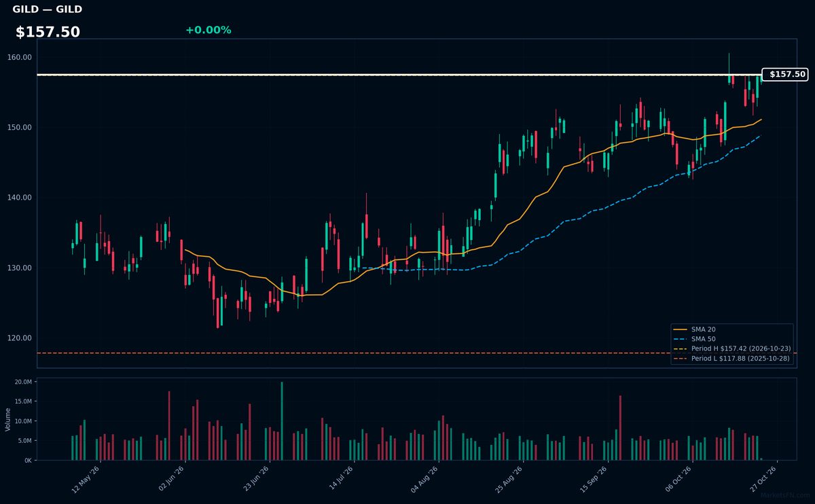Click the 150.00 price axis label

21,128
